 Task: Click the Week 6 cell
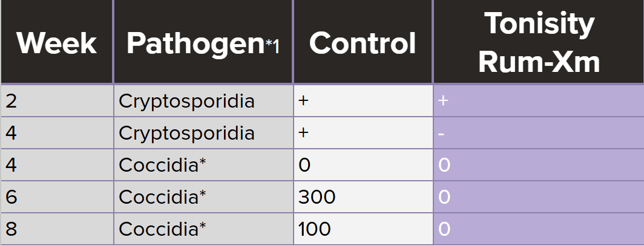(11, 197)
